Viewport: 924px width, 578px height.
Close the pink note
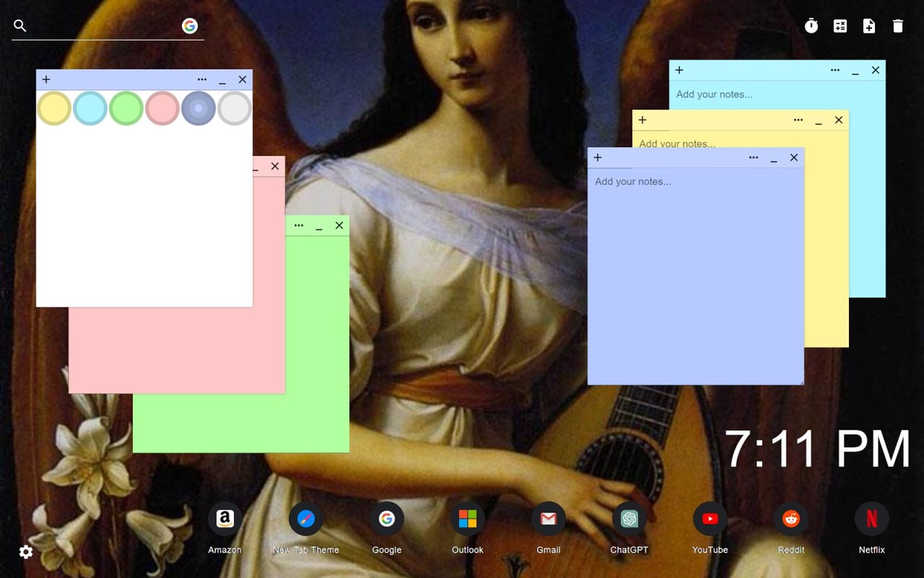[275, 166]
